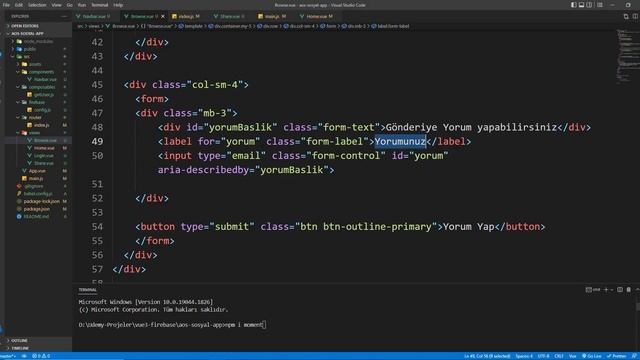Expand the node_modules folder
This screenshot has width=640, height=360.
tap(38, 41)
